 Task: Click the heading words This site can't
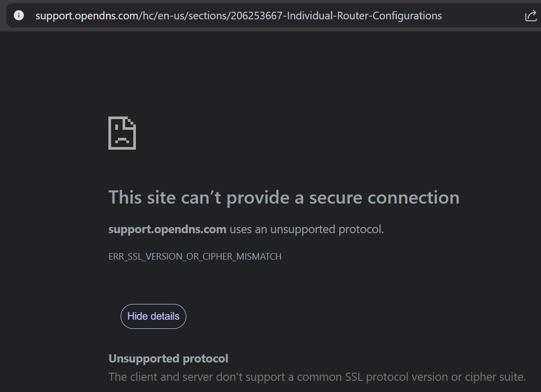click(164, 198)
